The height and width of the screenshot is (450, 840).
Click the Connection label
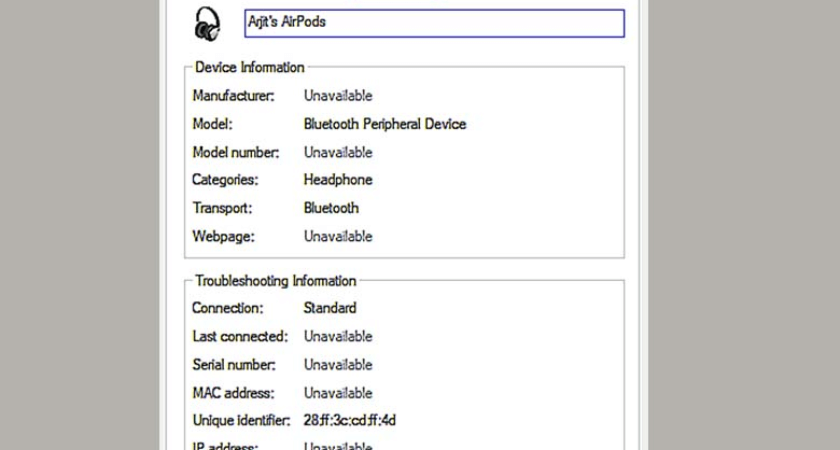click(228, 308)
